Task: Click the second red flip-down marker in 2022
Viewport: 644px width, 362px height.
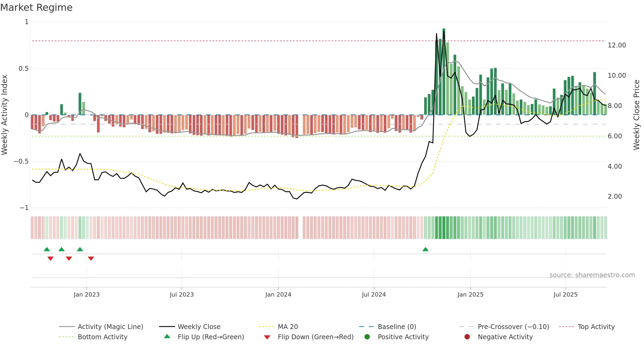Action: point(69,258)
